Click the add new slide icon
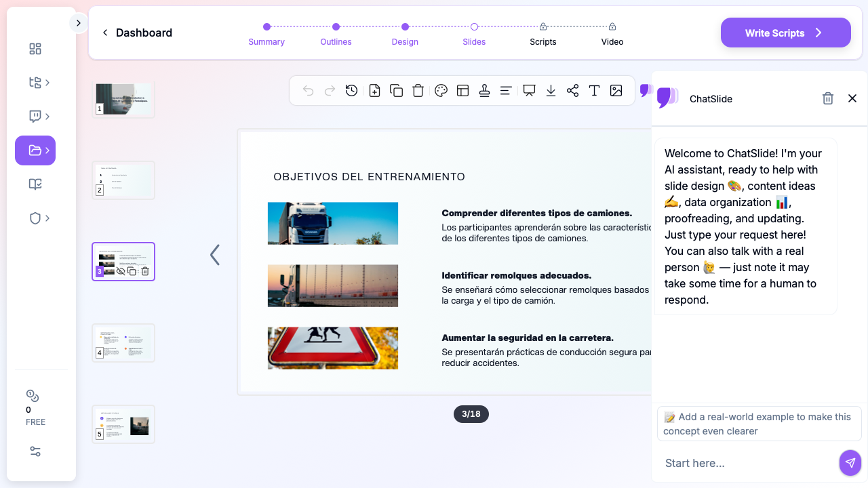The height and width of the screenshot is (488, 868). pos(374,91)
